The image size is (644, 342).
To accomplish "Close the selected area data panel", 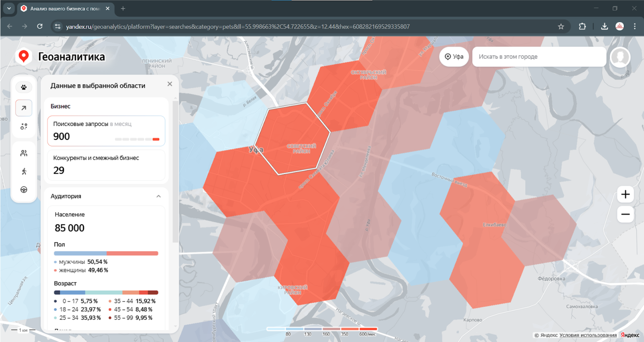I will (x=170, y=84).
